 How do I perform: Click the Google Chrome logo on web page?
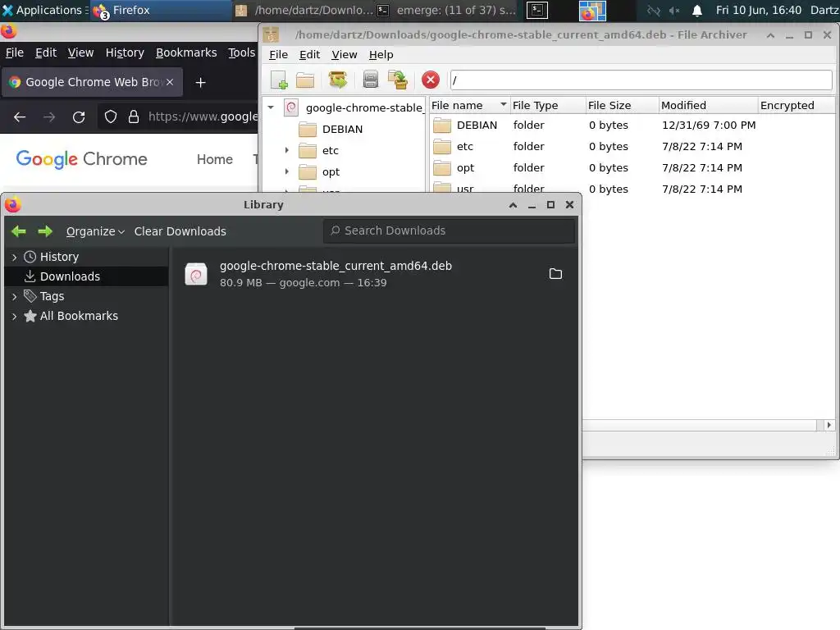click(x=81, y=159)
